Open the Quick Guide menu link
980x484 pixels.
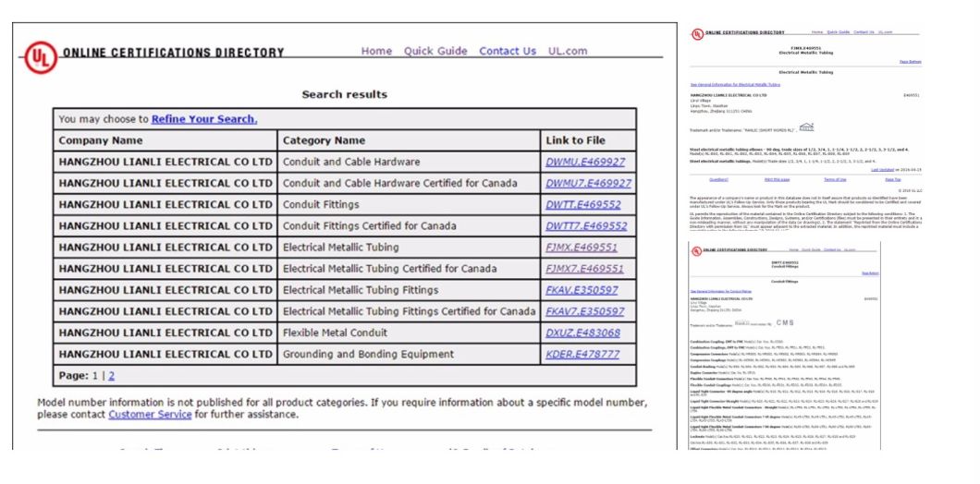(x=435, y=52)
